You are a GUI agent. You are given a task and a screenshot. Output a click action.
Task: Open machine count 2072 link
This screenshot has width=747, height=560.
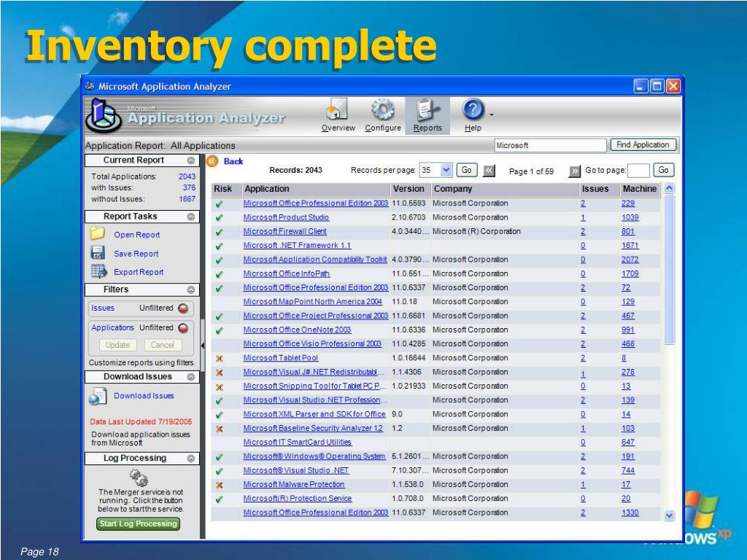[x=630, y=260]
